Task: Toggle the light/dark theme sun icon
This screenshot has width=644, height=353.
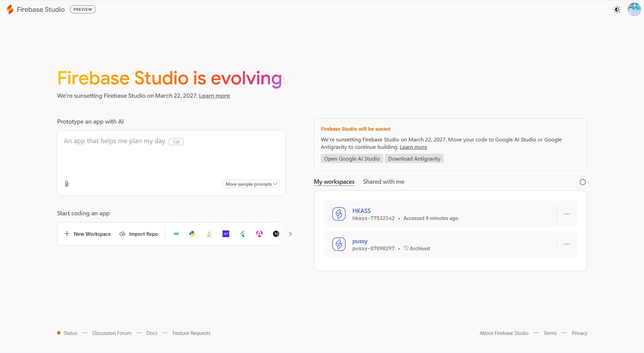Action: [617, 10]
